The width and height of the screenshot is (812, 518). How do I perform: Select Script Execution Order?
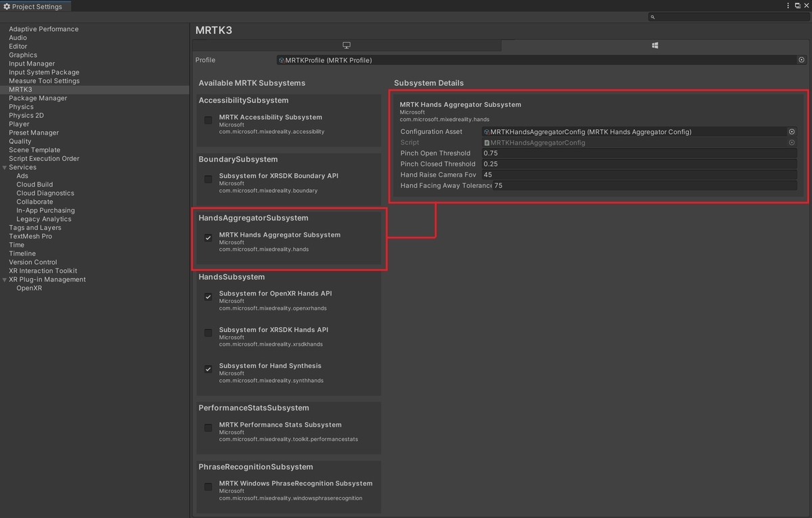tap(44, 159)
